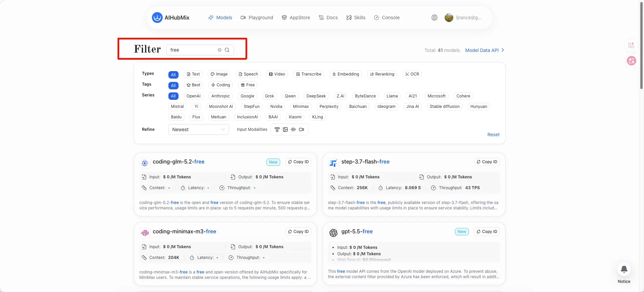Image resolution: width=644 pixels, height=292 pixels.
Task: Filter series by Mistral
Action: tap(177, 107)
